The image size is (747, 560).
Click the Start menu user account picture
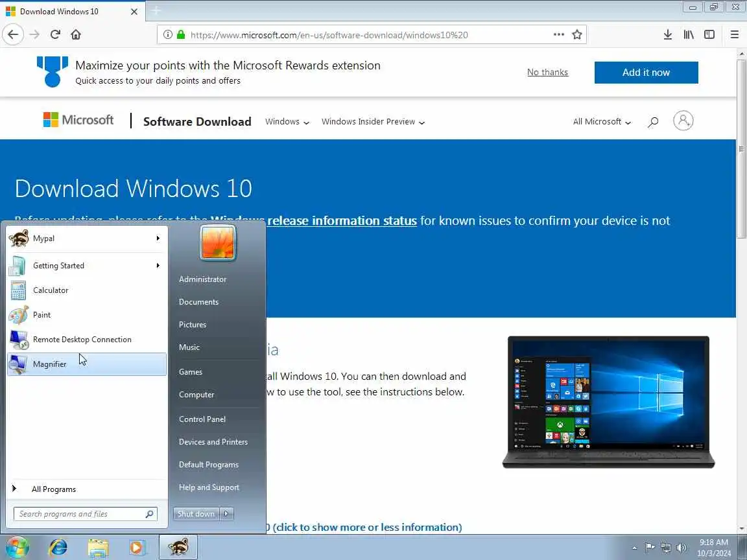pos(218,242)
